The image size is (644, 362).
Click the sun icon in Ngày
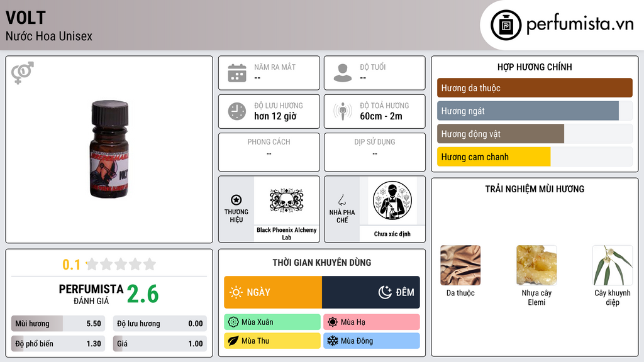pyautogui.click(x=236, y=292)
